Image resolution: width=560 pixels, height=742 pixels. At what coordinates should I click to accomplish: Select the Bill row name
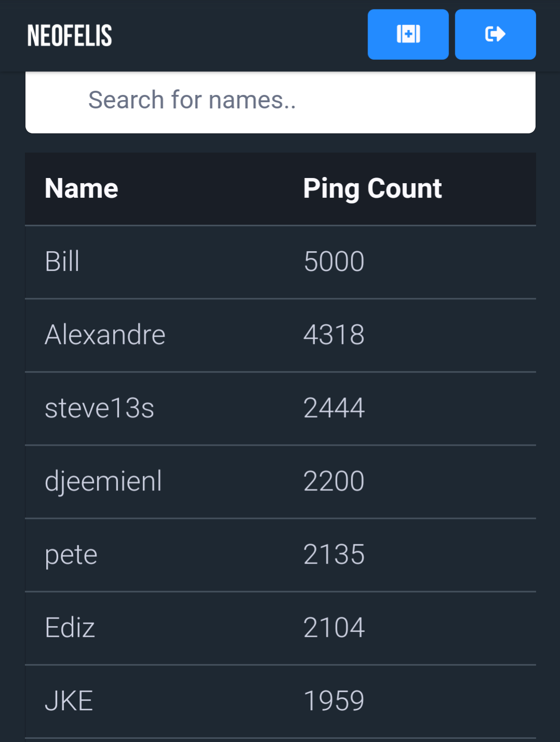coord(62,262)
